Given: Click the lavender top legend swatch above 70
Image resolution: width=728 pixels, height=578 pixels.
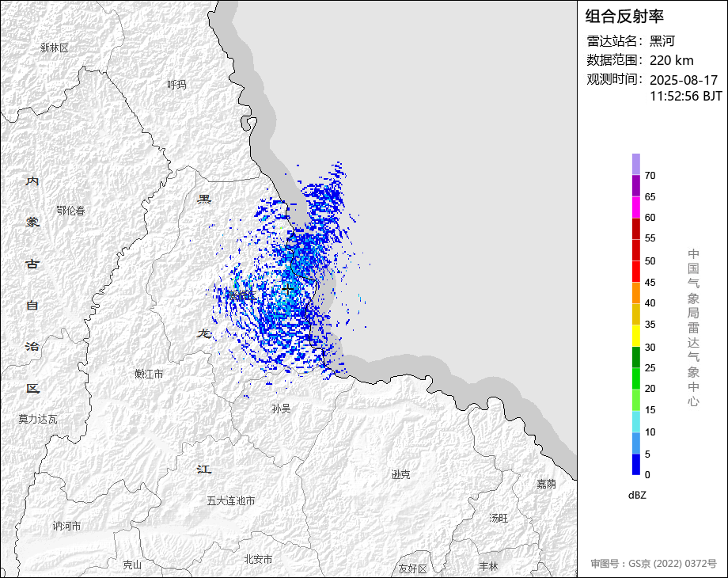Looking at the screenshot, I should (x=636, y=164).
